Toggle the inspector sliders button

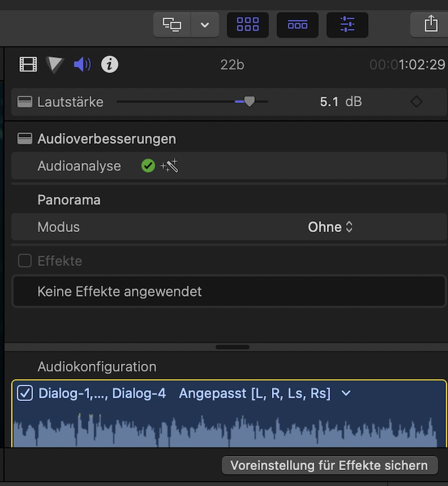tap(347, 25)
